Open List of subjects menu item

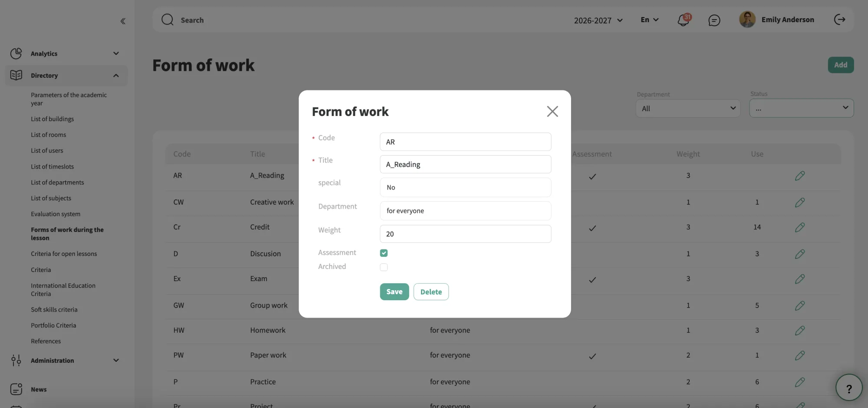coord(51,198)
